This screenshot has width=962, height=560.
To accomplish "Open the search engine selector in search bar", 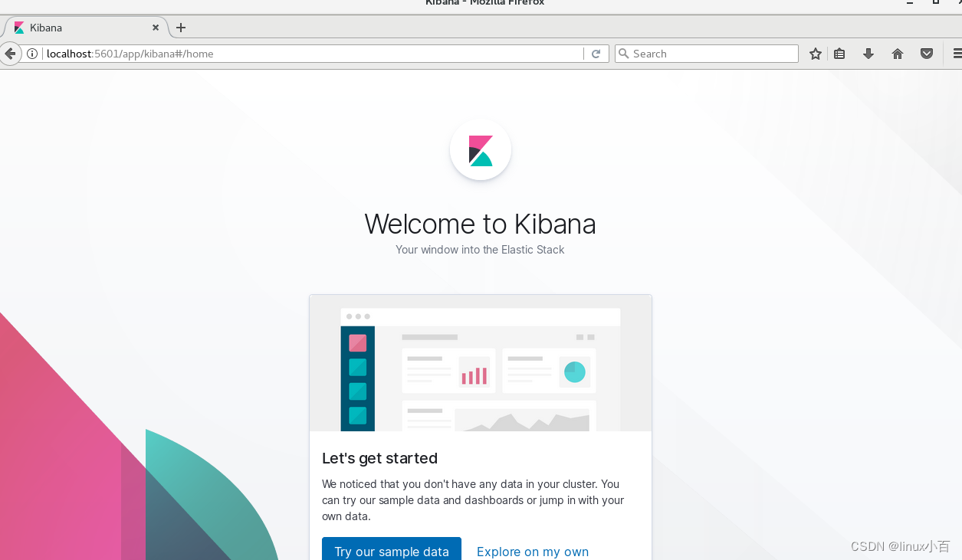I will tap(624, 54).
